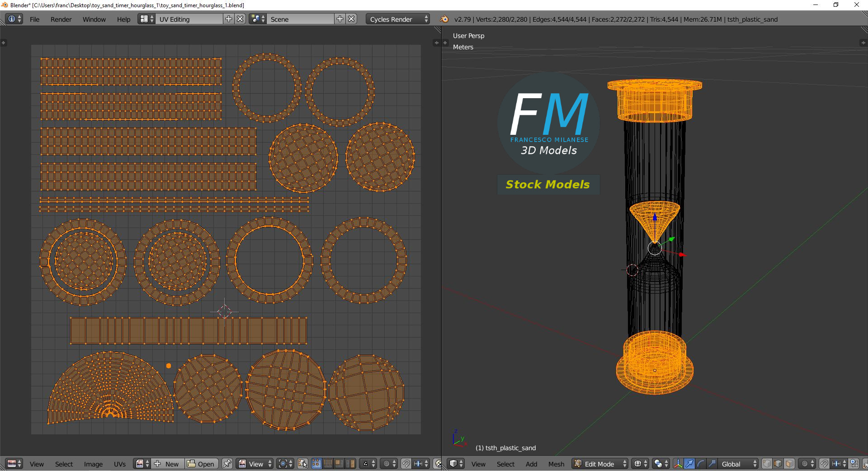The width and height of the screenshot is (868, 471).
Task: Open the Edit Mode dropdown
Action: pyautogui.click(x=600, y=464)
